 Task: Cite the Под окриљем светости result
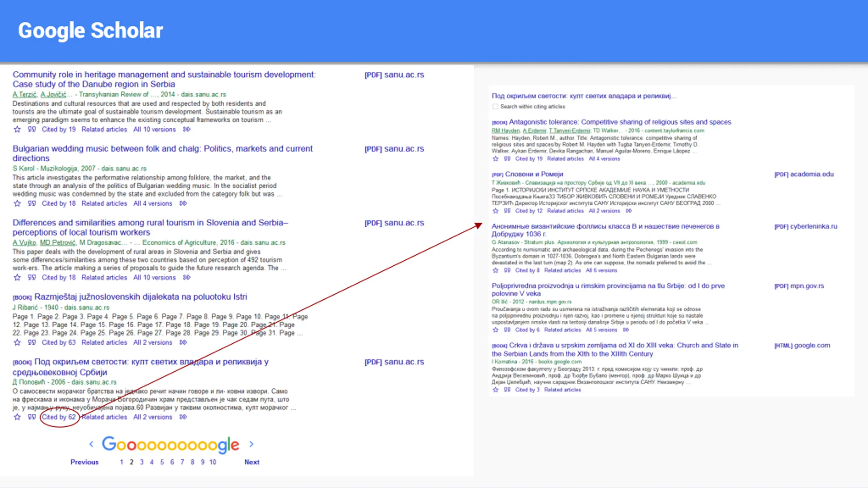[x=32, y=417]
